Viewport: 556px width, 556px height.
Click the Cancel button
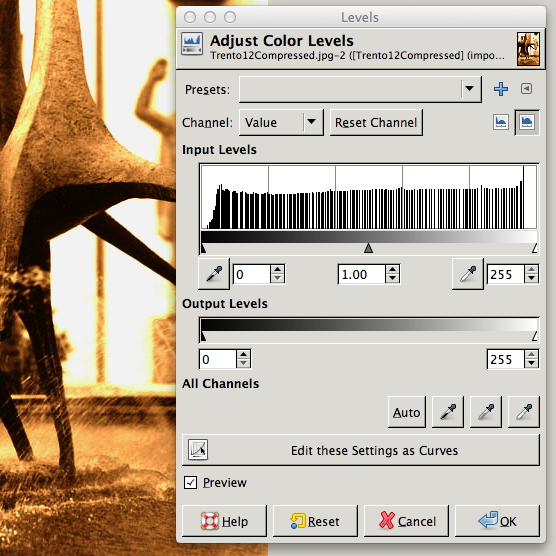point(406,521)
